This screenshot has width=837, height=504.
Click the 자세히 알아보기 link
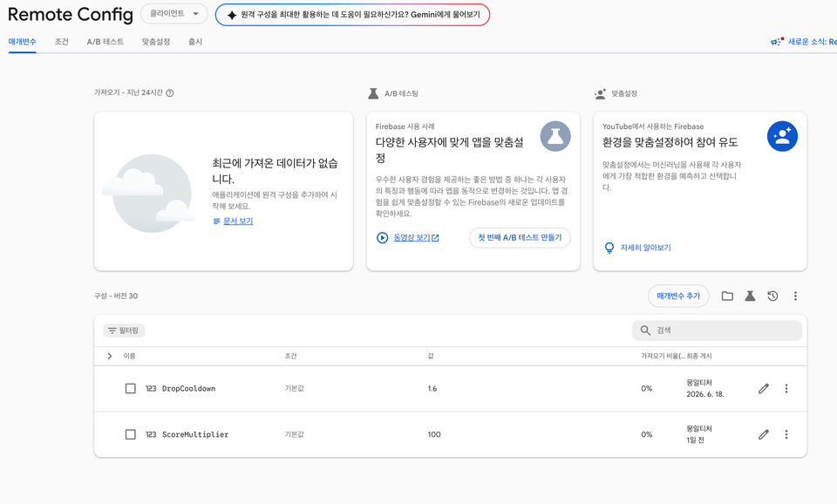pos(645,248)
